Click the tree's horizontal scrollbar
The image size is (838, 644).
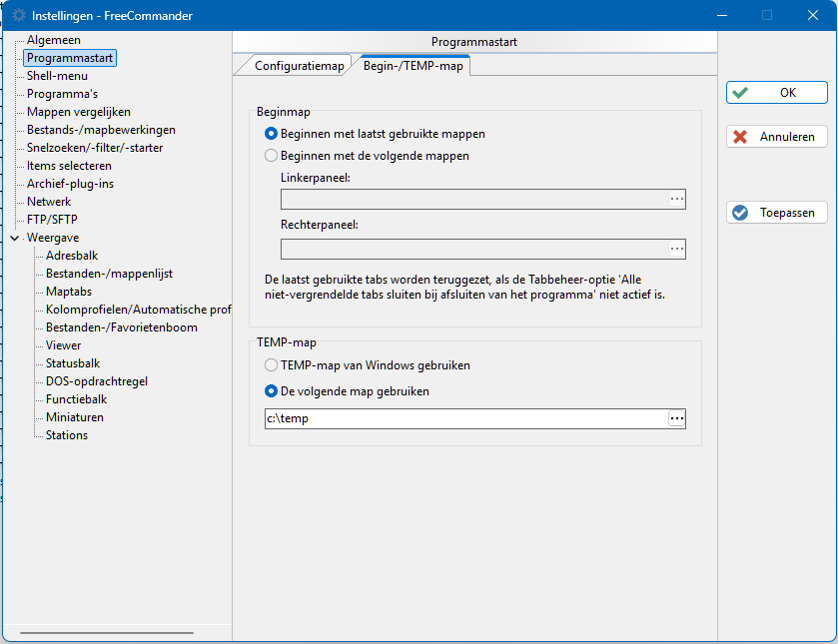pos(107,633)
